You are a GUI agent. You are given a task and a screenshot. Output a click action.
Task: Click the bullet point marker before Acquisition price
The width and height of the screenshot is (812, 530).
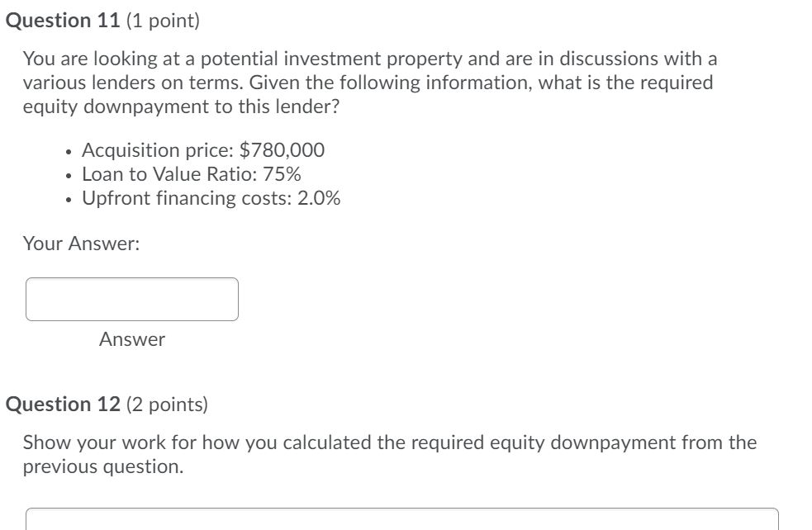pyautogui.click(x=68, y=151)
